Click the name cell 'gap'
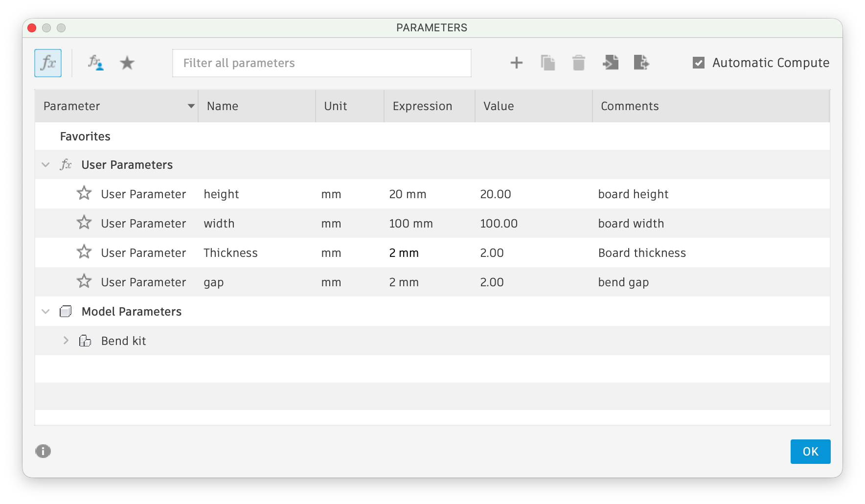The height and width of the screenshot is (504, 865). tap(213, 283)
